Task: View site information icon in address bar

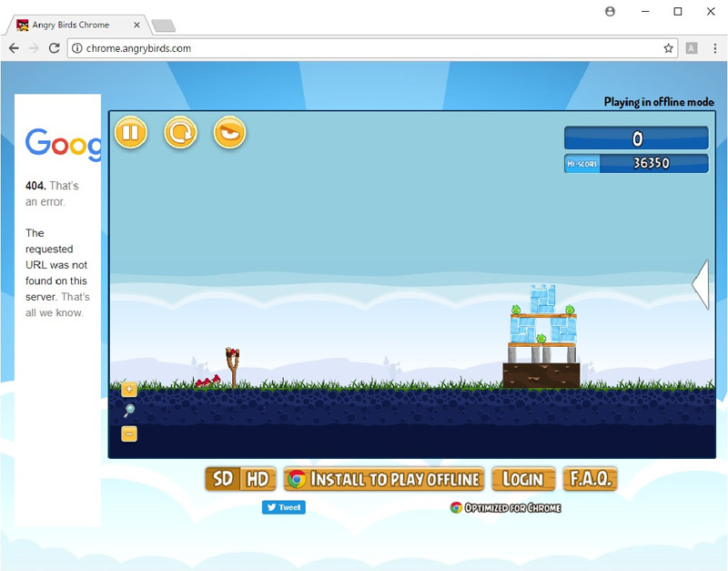Action: (x=77, y=48)
